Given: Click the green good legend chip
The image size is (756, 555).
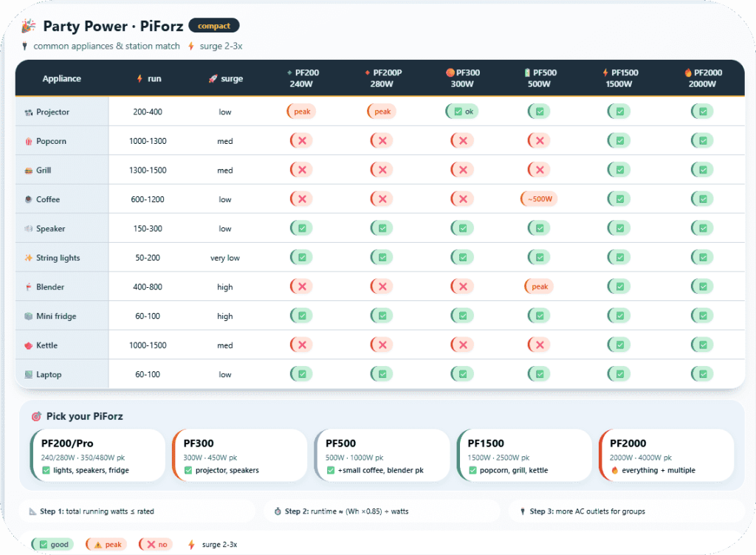Looking at the screenshot, I should 52,545.
